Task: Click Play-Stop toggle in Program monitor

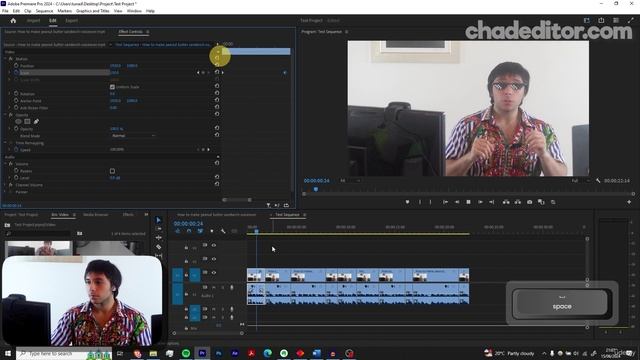Action: tap(469, 202)
